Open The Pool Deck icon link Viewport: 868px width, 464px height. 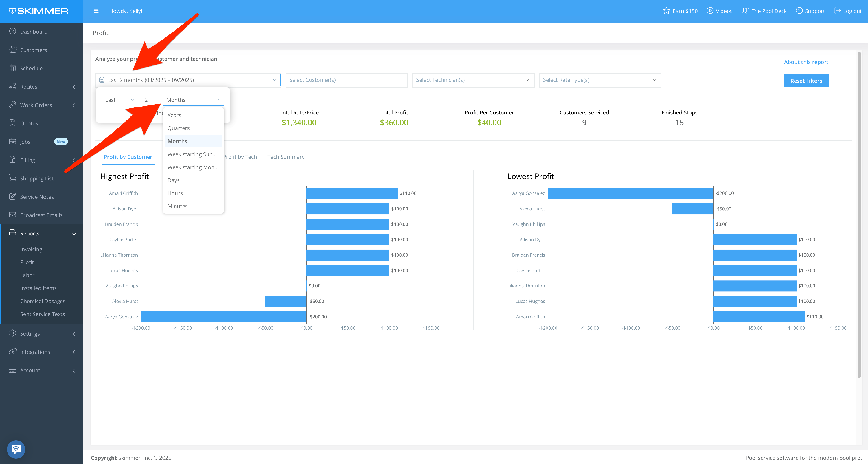tap(745, 11)
